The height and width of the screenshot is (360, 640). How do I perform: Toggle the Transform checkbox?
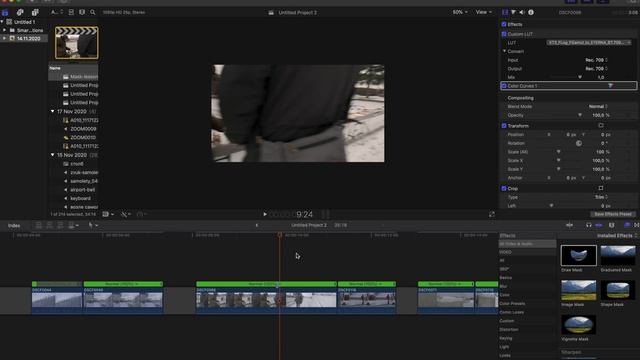point(504,126)
